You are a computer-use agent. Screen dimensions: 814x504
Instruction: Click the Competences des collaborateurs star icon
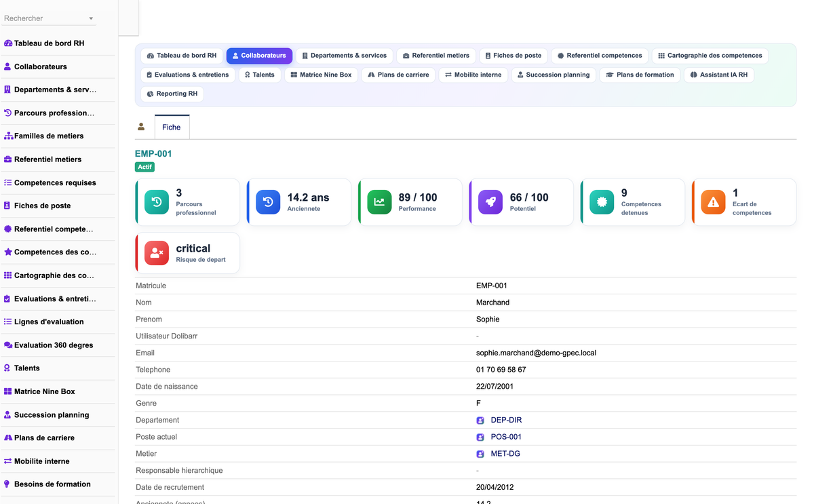click(x=8, y=252)
